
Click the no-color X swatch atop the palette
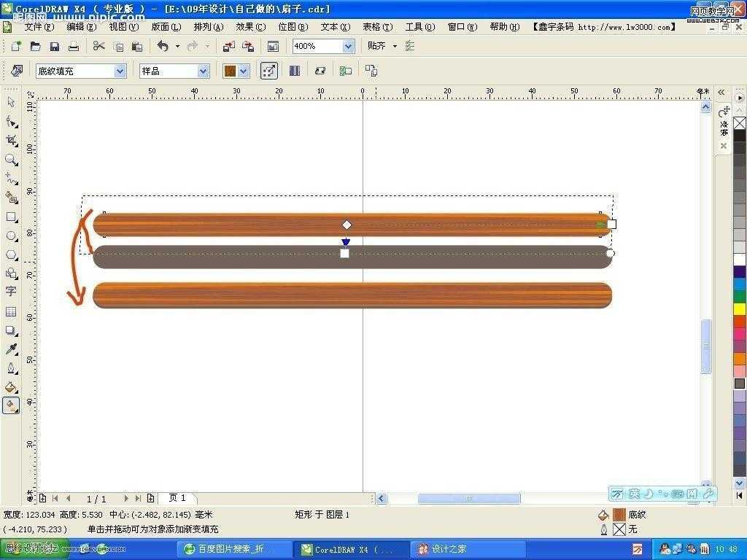point(740,123)
